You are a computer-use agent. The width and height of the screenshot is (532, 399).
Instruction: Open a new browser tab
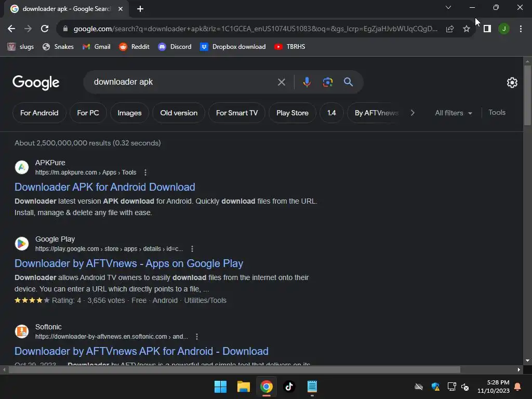(140, 9)
